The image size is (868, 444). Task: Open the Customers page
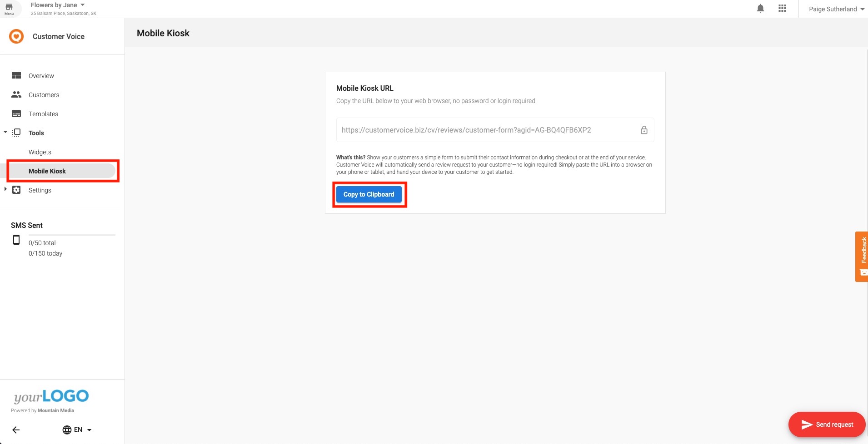point(44,95)
